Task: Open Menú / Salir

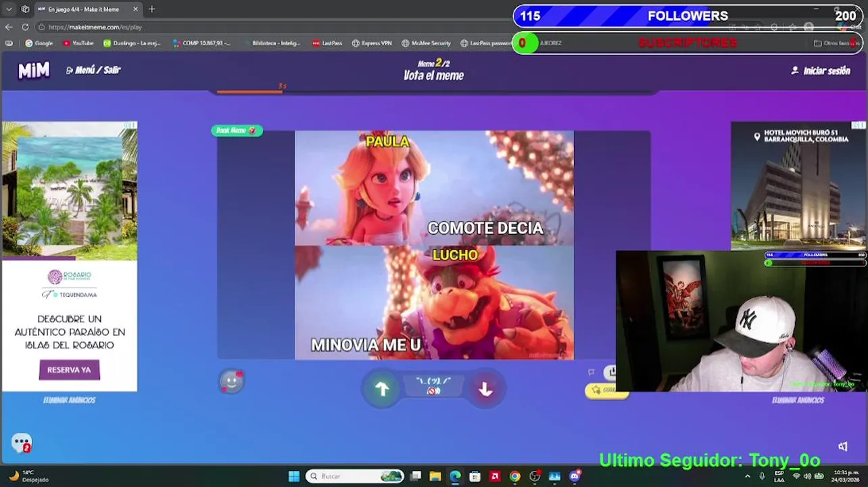Action: (x=93, y=70)
